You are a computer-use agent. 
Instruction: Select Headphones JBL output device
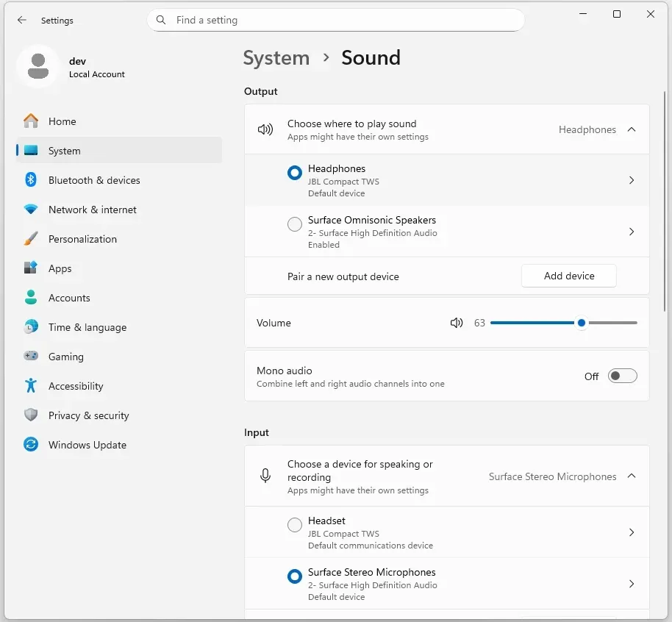[x=294, y=173]
